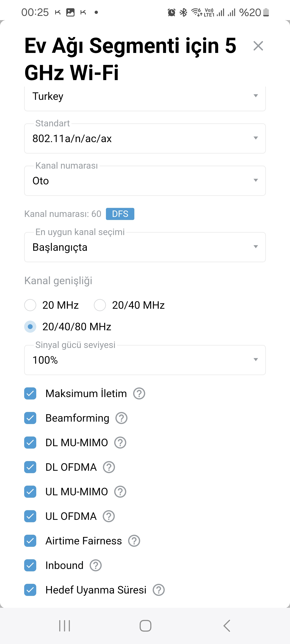Select the 20 MHz channel width
The image size is (290, 644).
point(30,305)
